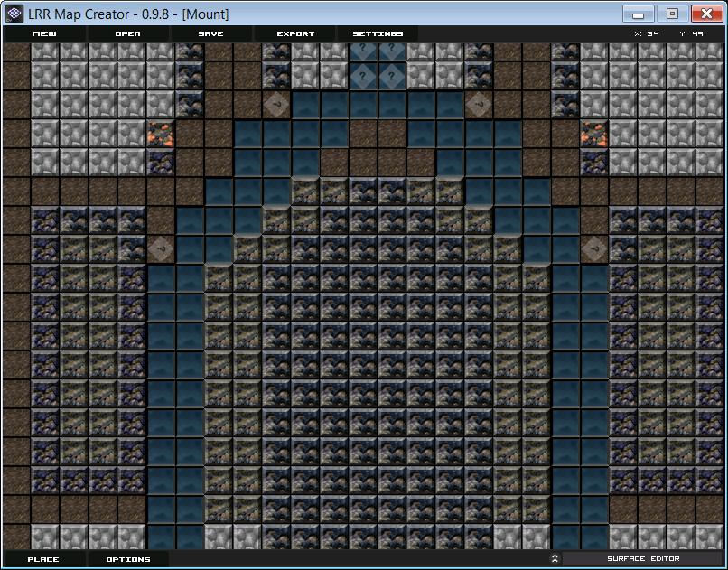Select the PLACE tab at bottom
728x570 pixels.
pyautogui.click(x=43, y=559)
